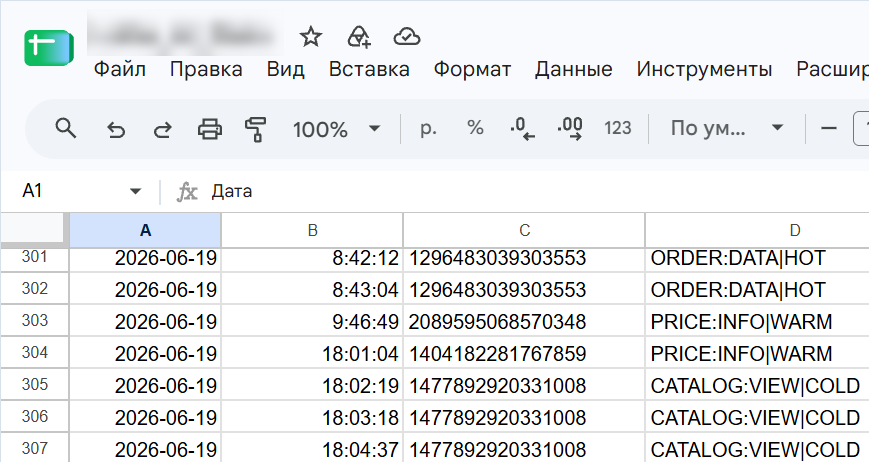The height and width of the screenshot is (462, 869).
Task: Star this spreadsheet document
Action: tap(310, 37)
